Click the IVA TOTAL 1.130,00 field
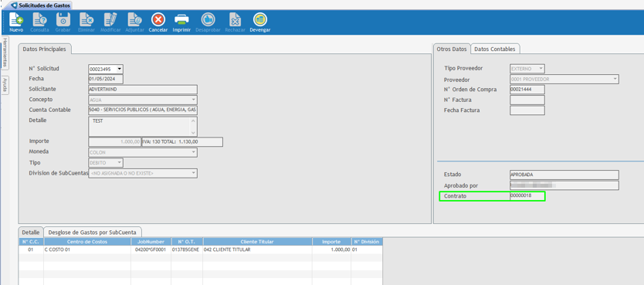644x285 pixels. pos(182,142)
